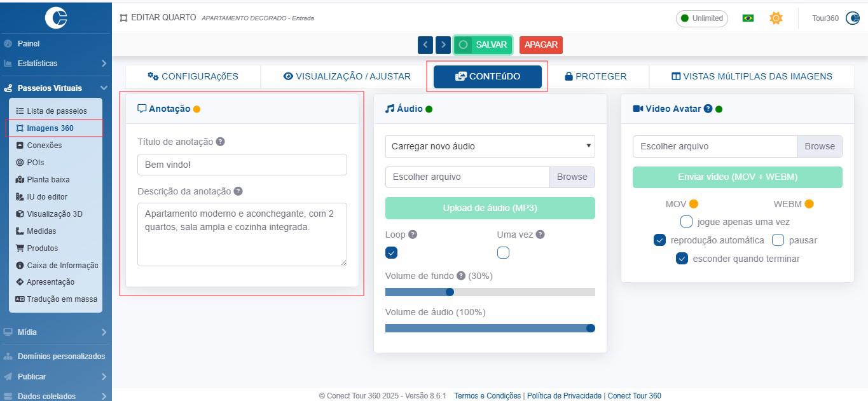The image size is (868, 401).
Task: Click the red Apagar button
Action: click(541, 45)
